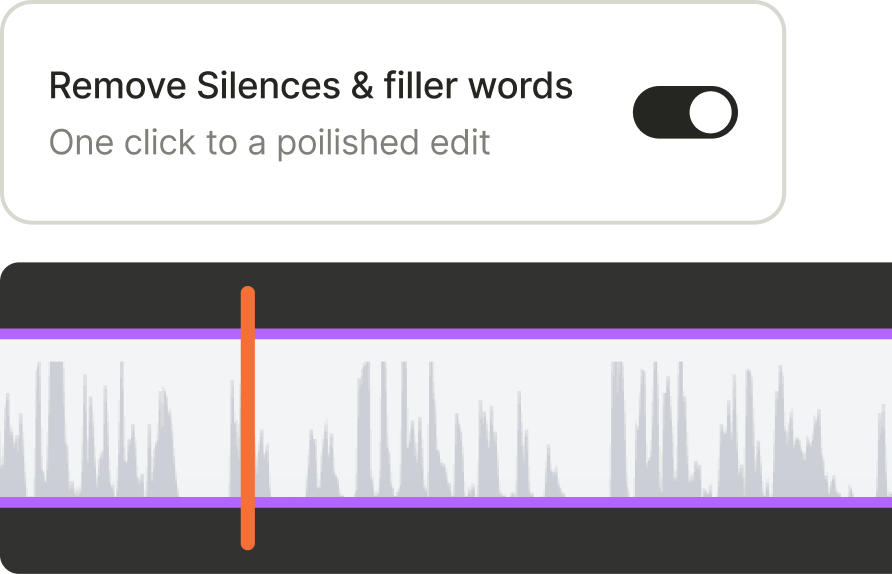Viewport: 892px width, 574px height.
Task: Click the dark left side of the toggle track
Action: coord(657,113)
